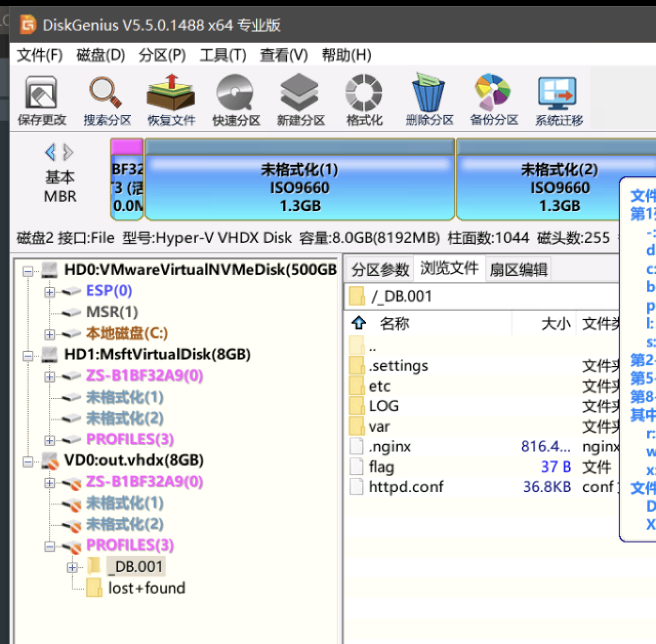Switch to the 分区参数 tab
The width and height of the screenshot is (656, 644).
(x=380, y=269)
